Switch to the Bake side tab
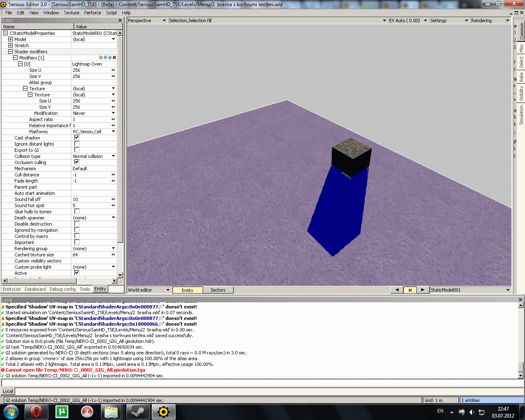This screenshot has height=420, width=525. [521, 77]
